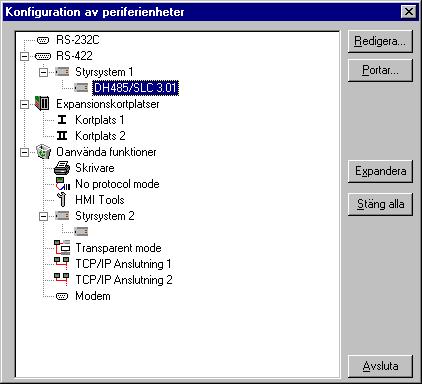
Task: Select the Styrsystem 2 label
Action: pyautogui.click(x=105, y=216)
